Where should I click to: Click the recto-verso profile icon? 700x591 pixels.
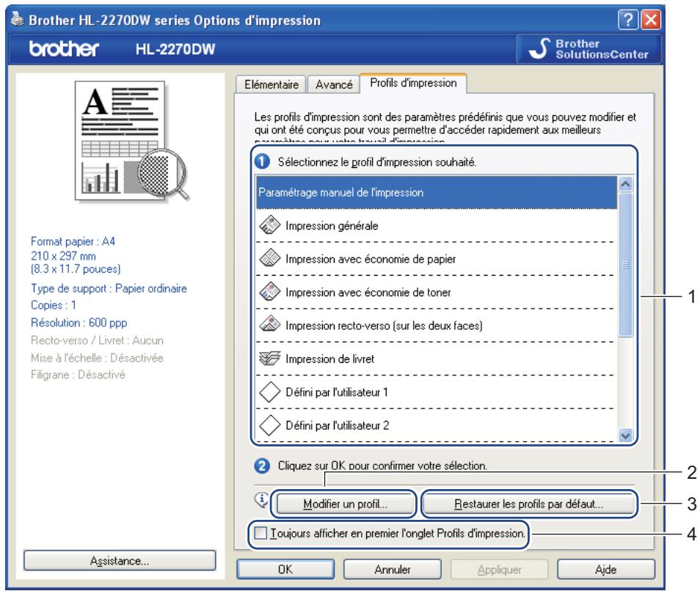click(x=269, y=324)
